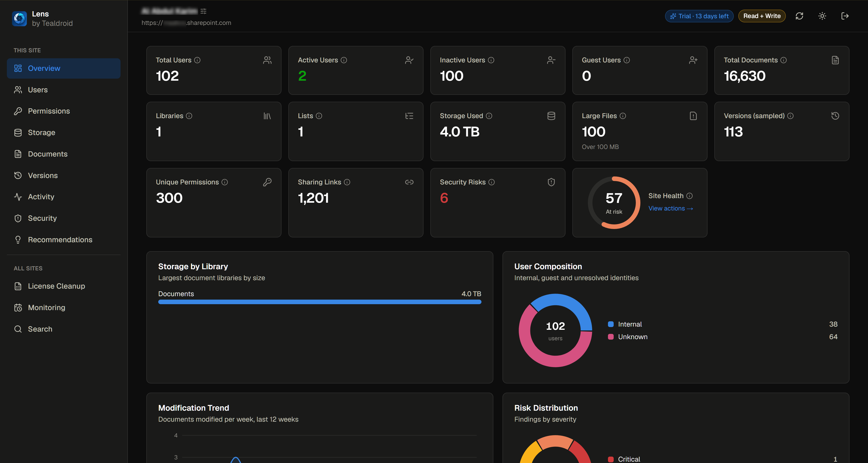Click the Guest Users info icon
The image size is (868, 463).
click(x=626, y=60)
